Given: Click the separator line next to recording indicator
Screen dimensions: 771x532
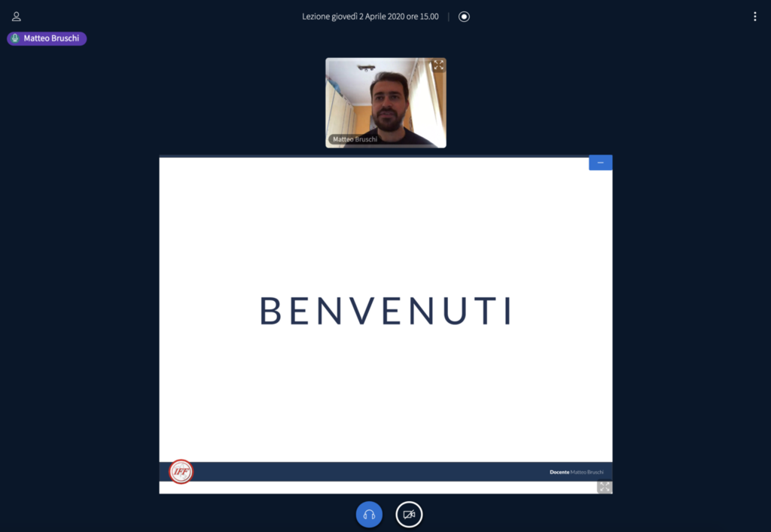Looking at the screenshot, I should tap(449, 17).
